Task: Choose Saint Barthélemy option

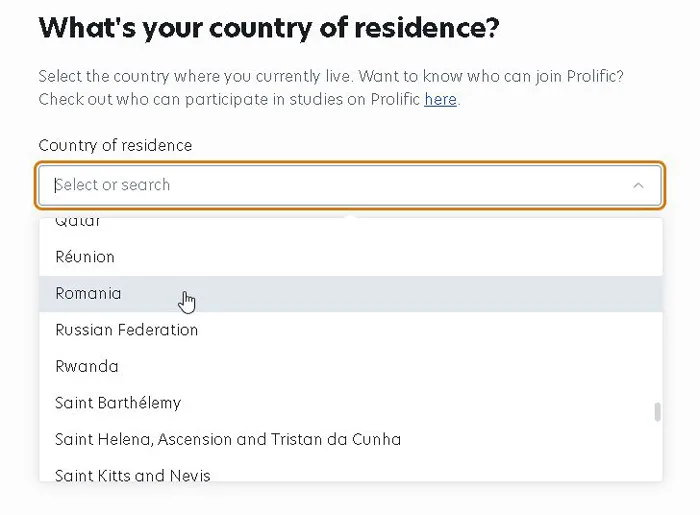Action: (351, 403)
